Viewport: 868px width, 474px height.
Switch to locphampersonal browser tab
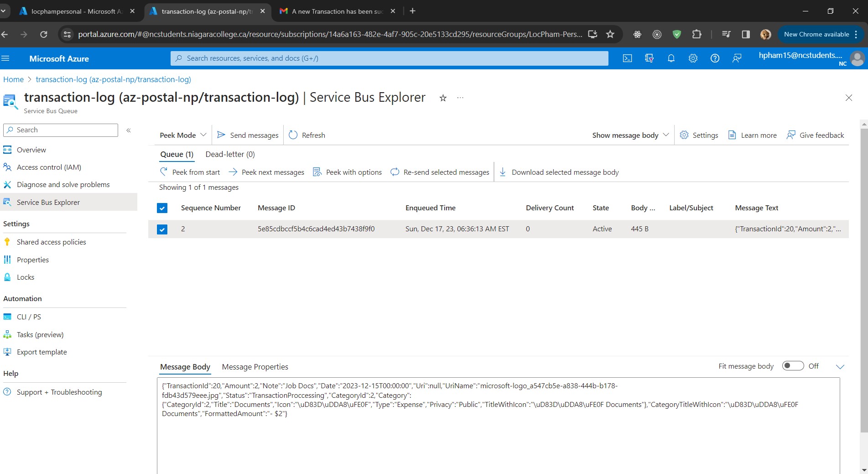tap(77, 11)
